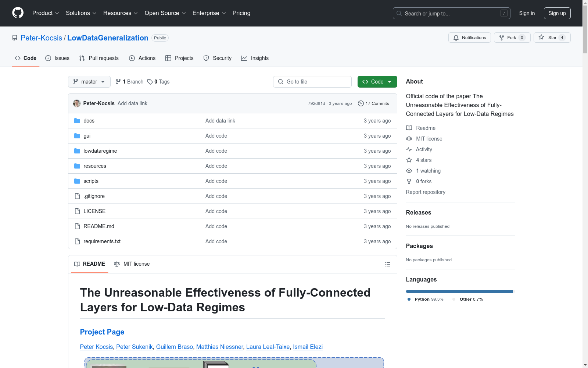
Task: Open the Projects tab
Action: point(179,58)
